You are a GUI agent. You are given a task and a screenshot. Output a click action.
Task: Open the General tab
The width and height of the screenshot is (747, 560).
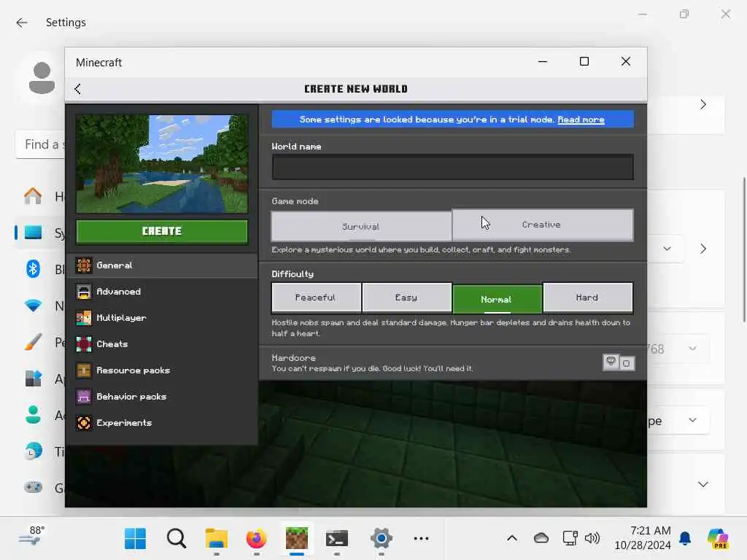162,265
